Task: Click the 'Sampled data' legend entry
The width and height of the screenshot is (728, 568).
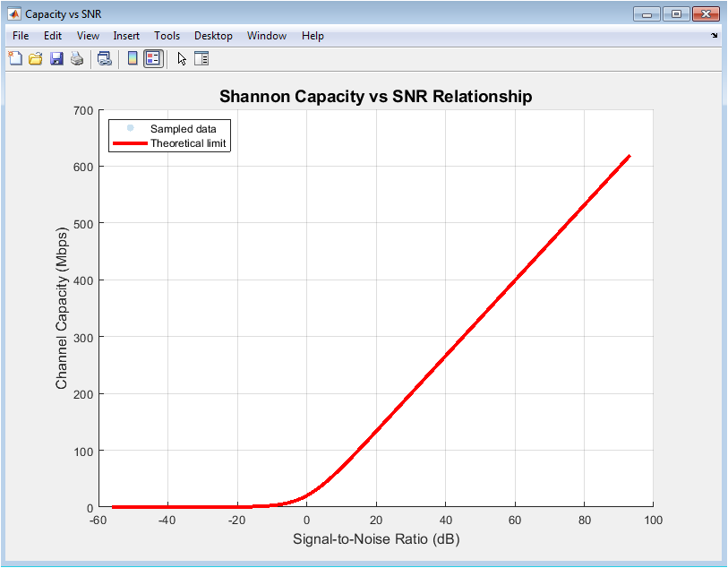Action: tap(183, 129)
